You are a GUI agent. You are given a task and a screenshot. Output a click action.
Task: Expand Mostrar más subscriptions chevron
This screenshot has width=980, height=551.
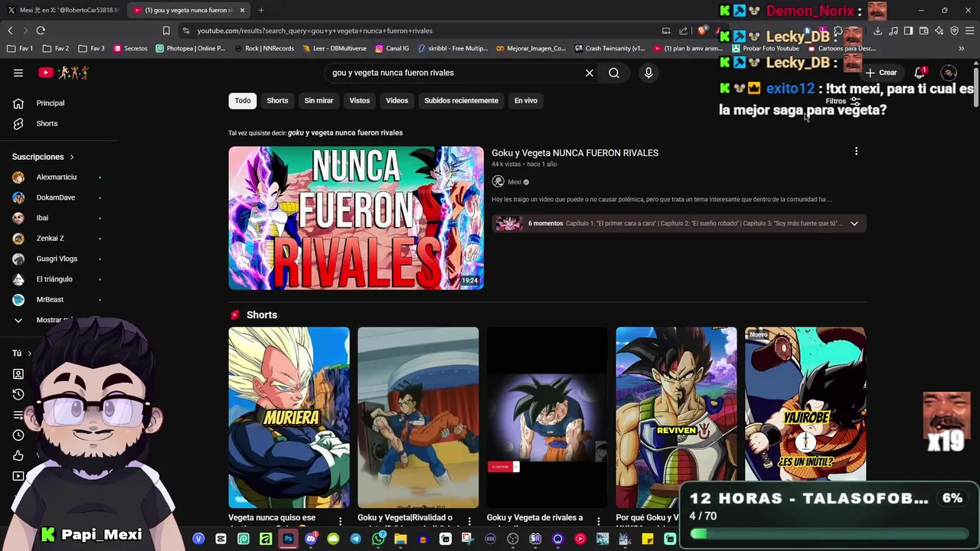click(18, 320)
